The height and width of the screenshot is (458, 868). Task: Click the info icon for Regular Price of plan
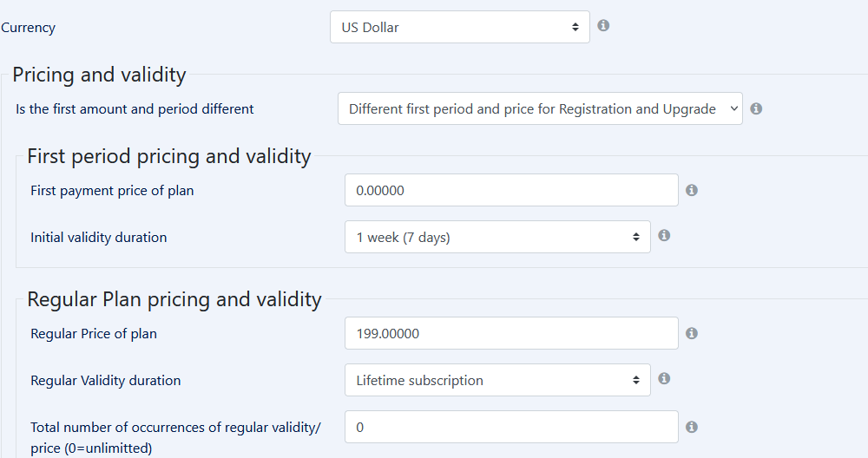tap(692, 333)
